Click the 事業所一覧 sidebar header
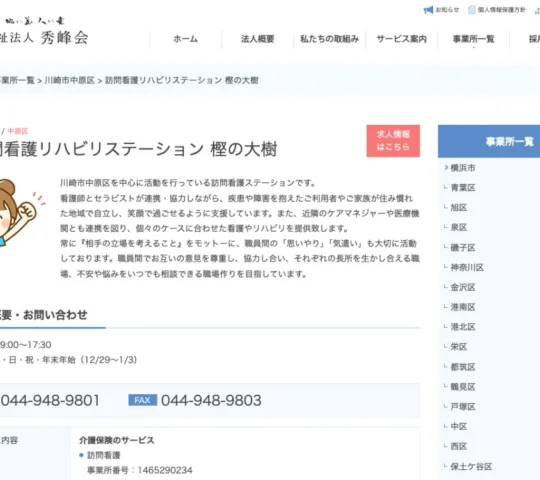Screen dimensions: 540x480 click(x=489, y=141)
